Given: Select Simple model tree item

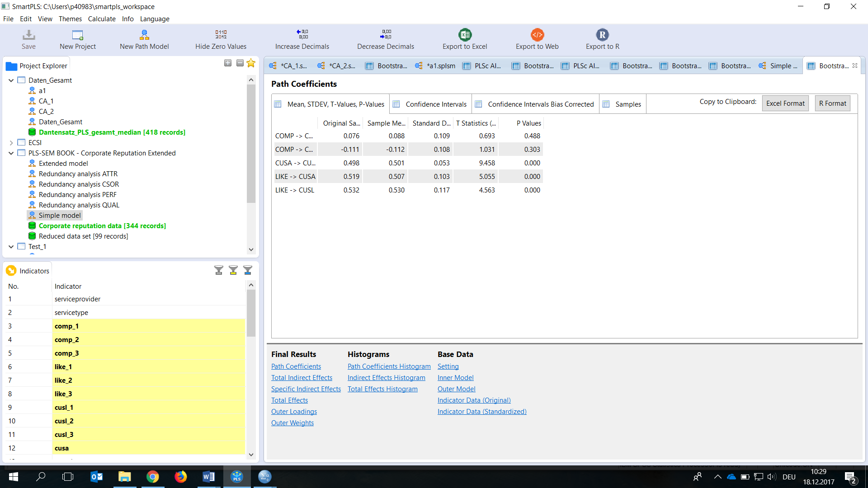Looking at the screenshot, I should pos(59,215).
